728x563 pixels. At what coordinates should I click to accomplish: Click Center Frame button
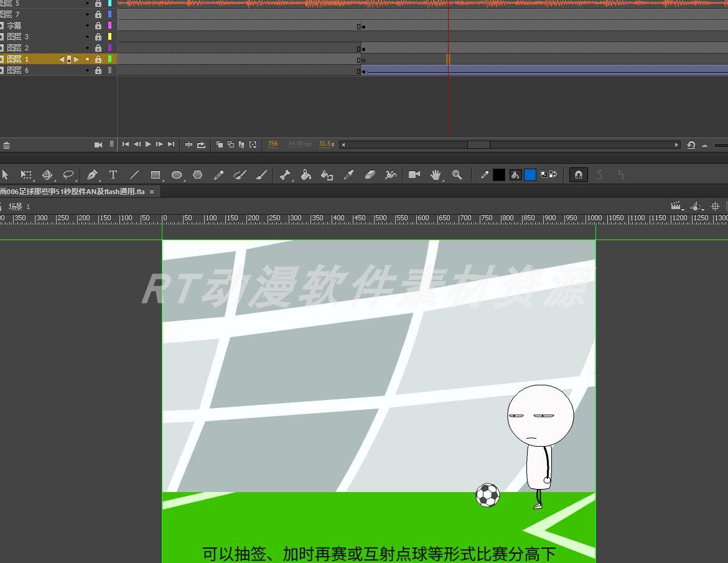click(x=189, y=145)
